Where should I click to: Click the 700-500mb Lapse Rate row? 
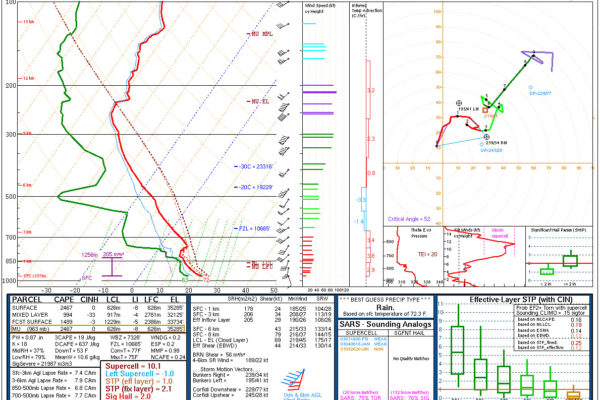[x=54, y=395]
